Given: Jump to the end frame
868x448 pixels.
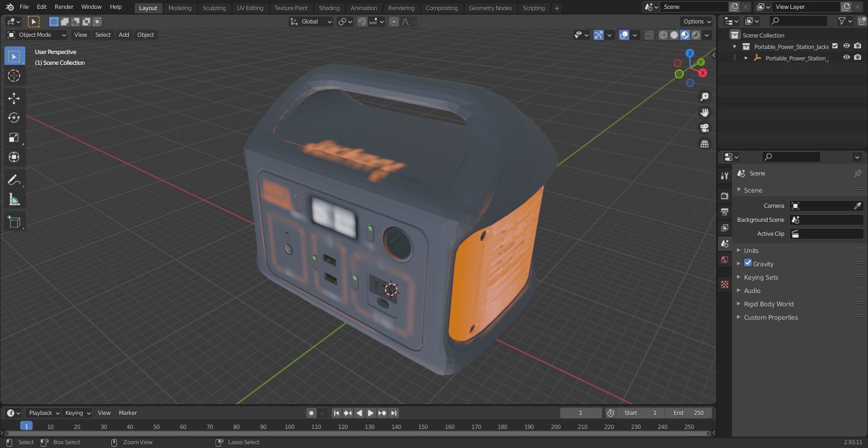Looking at the screenshot, I should (394, 413).
